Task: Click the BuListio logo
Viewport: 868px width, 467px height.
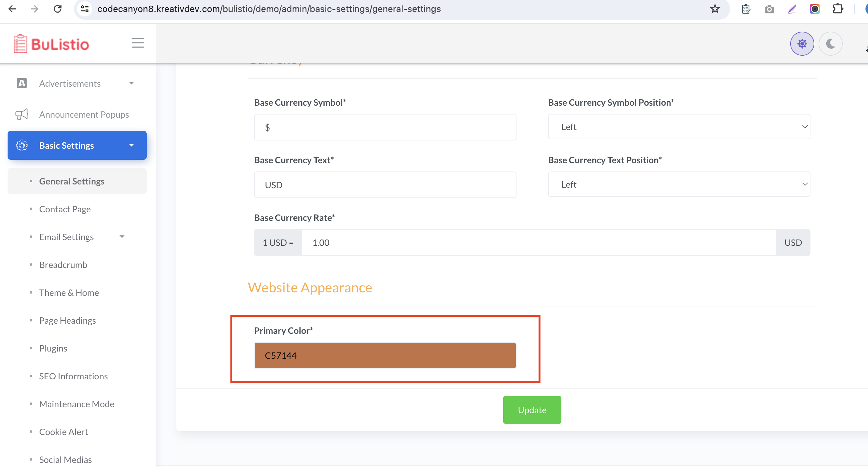Action: (x=51, y=43)
